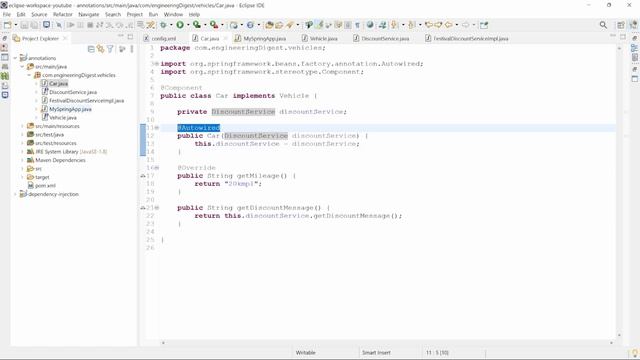Maximize the Project Explorer panel
The width and height of the screenshot is (640, 360).
pos(130,37)
